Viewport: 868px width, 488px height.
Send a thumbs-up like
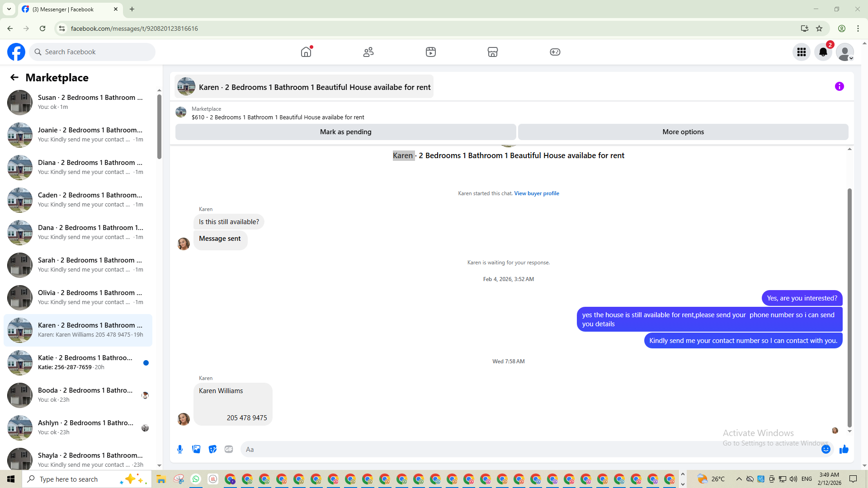844,449
